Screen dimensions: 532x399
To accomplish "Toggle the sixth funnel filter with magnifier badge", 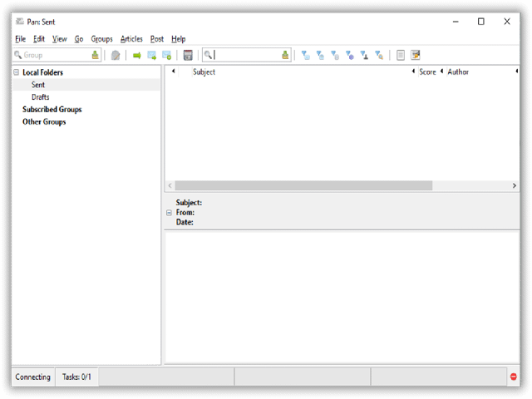I will pos(379,55).
